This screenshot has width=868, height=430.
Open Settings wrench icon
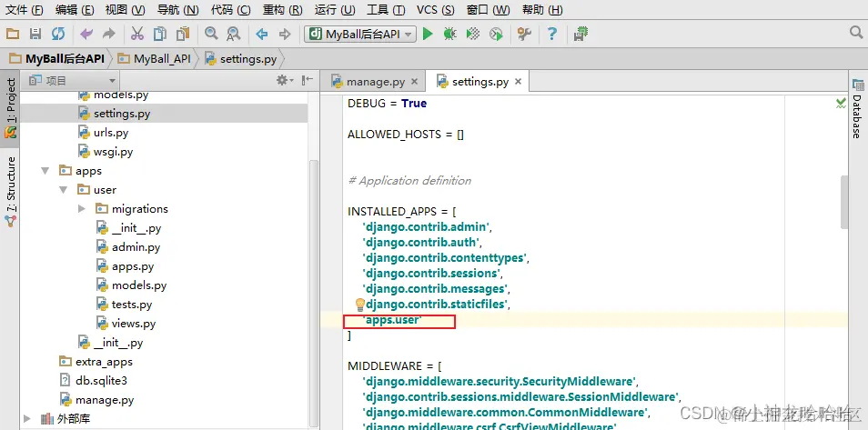click(524, 35)
